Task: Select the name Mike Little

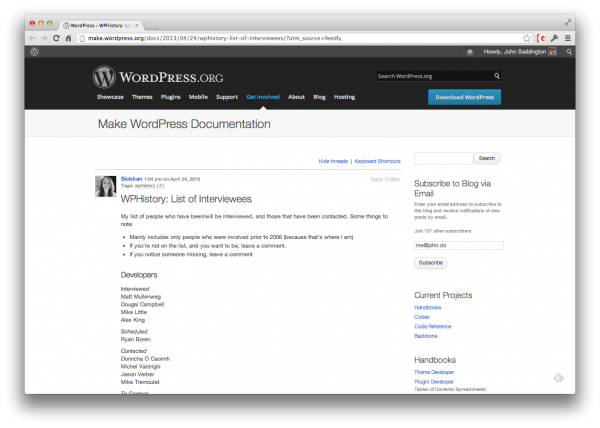Action: (x=134, y=312)
